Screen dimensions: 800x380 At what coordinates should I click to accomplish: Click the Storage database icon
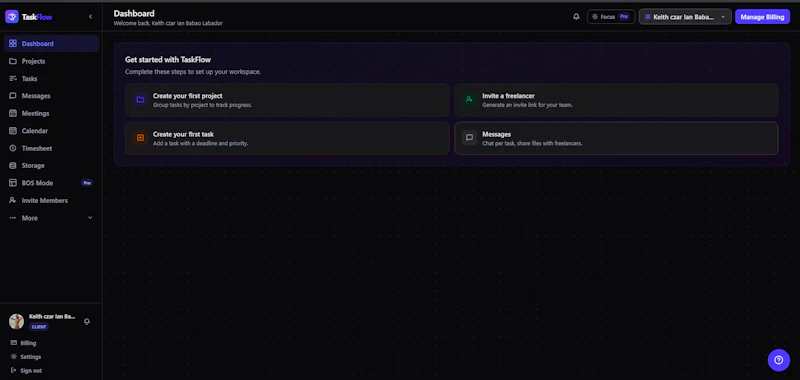13,165
